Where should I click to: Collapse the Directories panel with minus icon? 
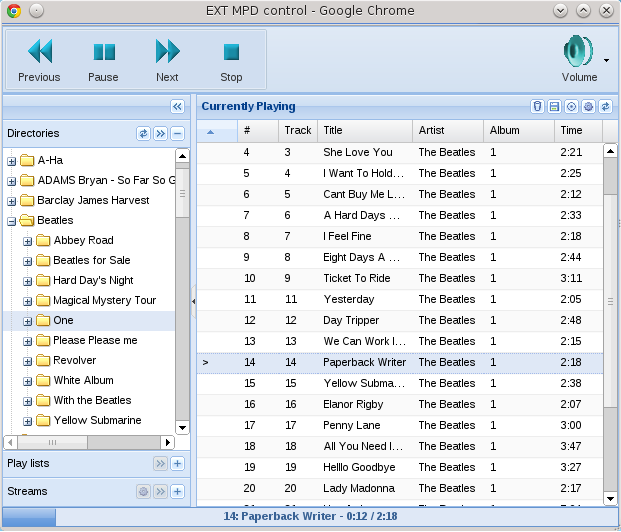click(x=177, y=133)
